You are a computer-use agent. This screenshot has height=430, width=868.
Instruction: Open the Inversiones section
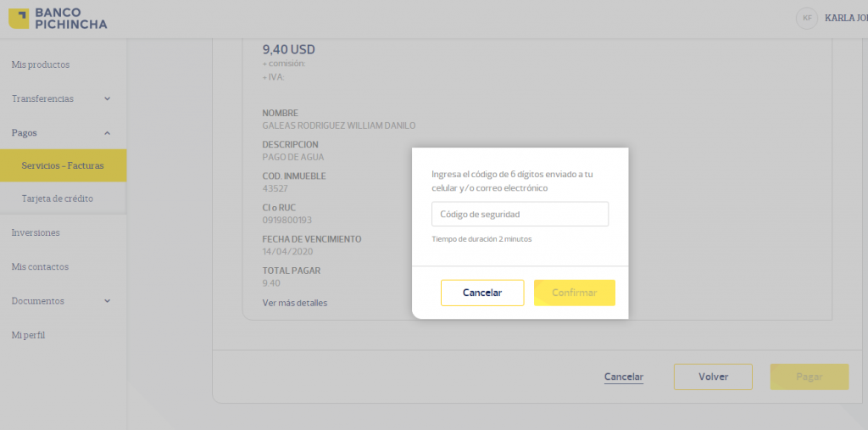36,232
